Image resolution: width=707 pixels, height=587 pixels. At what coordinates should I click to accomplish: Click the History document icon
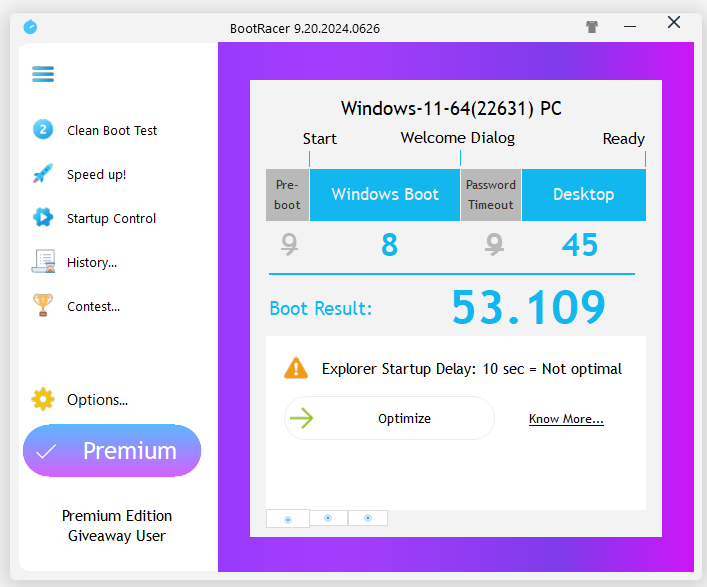click(43, 261)
